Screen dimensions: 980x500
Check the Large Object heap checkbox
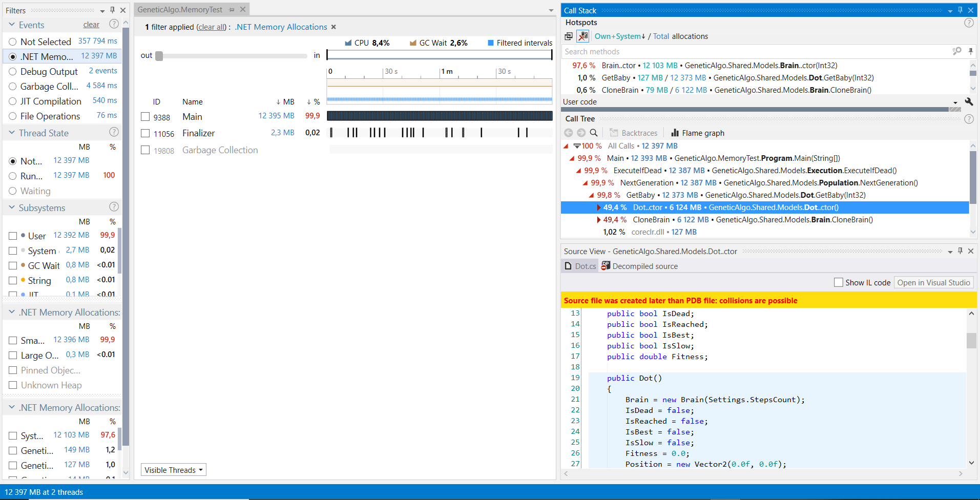coord(13,356)
